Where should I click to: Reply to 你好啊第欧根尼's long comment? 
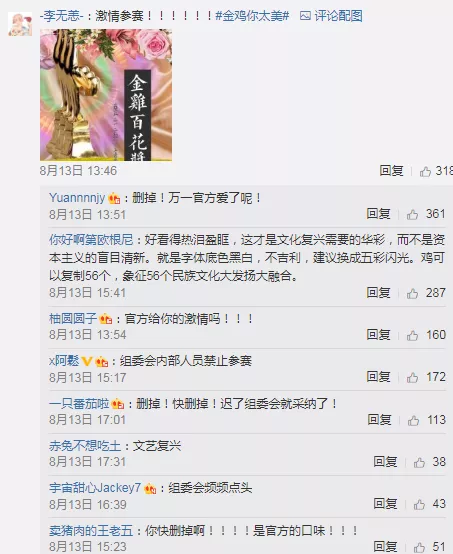point(378,293)
